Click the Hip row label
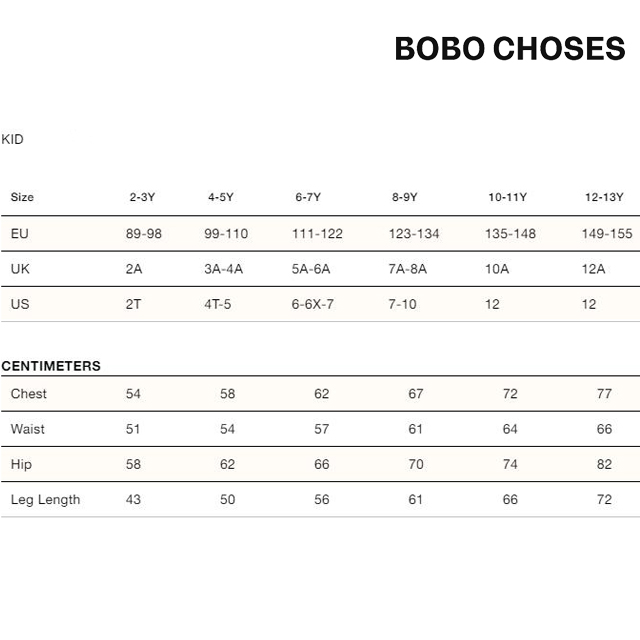 22,464
